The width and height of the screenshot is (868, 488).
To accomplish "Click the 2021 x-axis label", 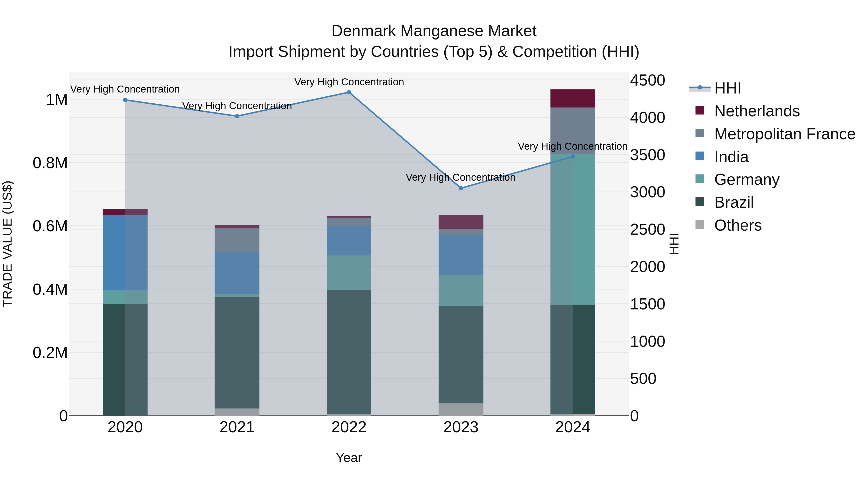I will [x=237, y=427].
